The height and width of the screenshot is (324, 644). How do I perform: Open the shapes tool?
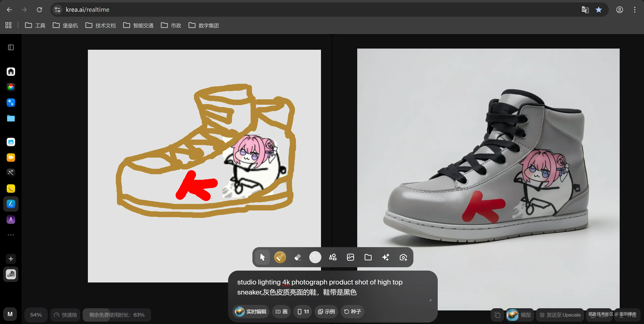point(333,257)
